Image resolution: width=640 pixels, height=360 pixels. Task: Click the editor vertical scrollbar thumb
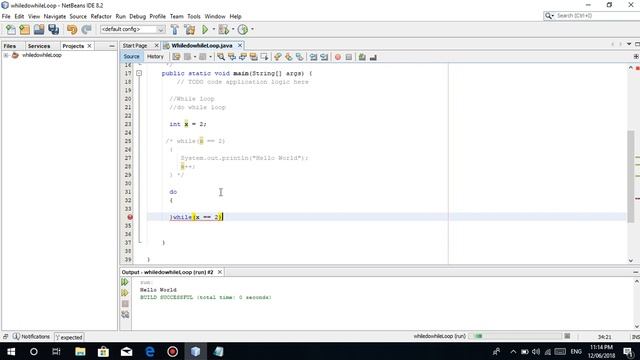pos(631,176)
